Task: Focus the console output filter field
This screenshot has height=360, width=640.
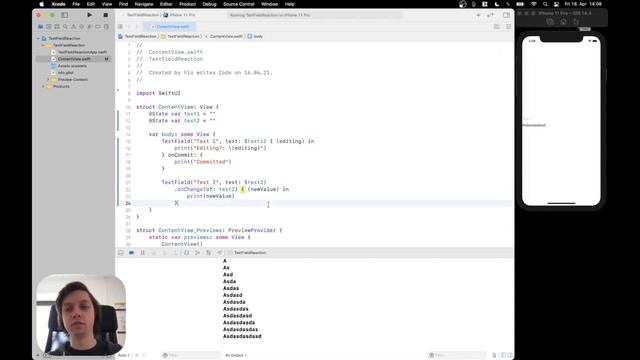Action: 457,355
